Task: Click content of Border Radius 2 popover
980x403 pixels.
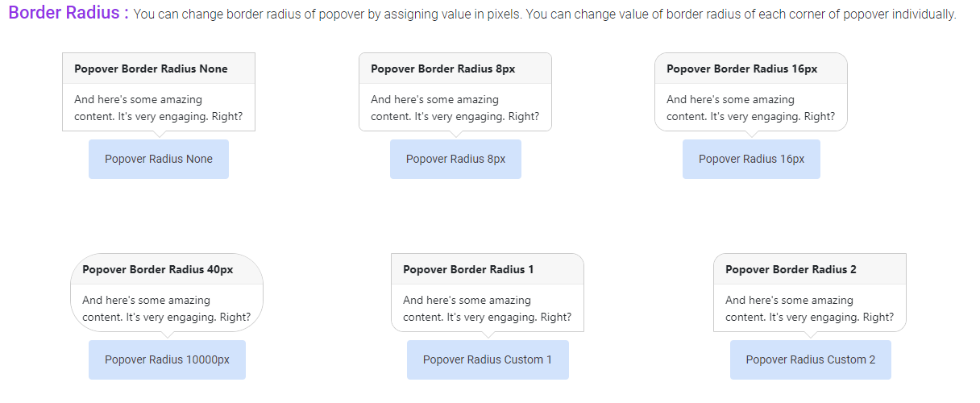Action: pos(809,309)
